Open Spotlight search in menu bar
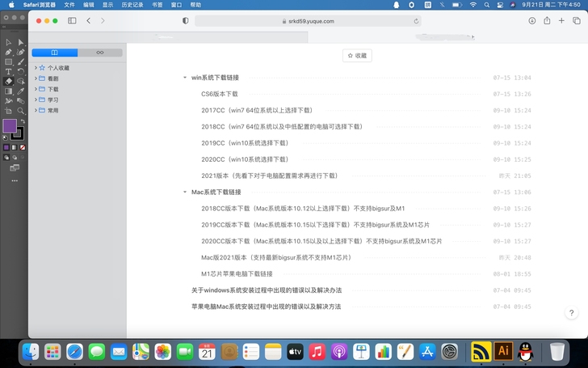588x368 pixels. pyautogui.click(x=487, y=5)
